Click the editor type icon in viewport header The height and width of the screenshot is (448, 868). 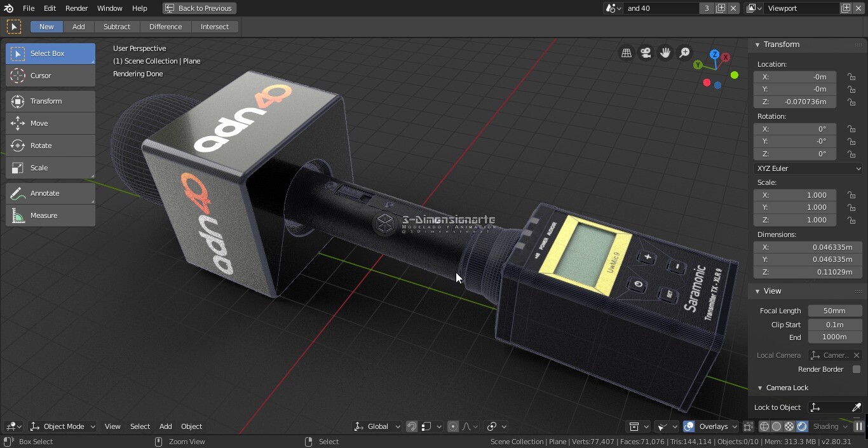(13, 426)
